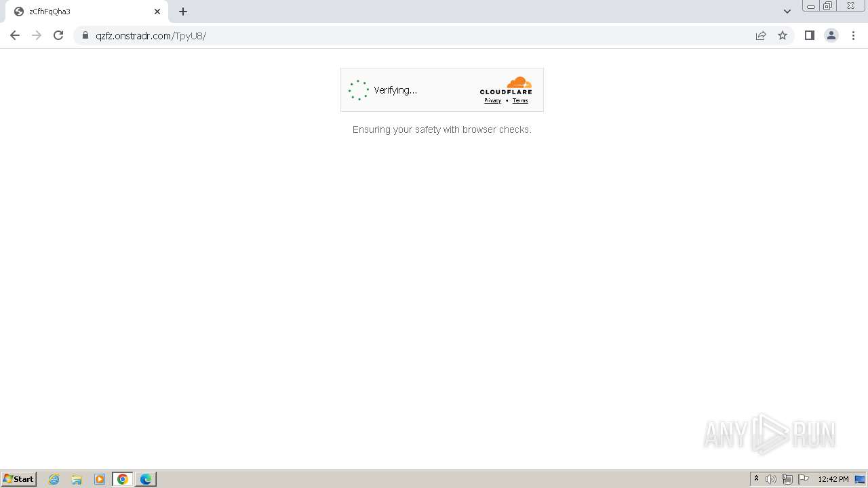View site information via lock icon
The image size is (868, 488).
(x=85, y=35)
